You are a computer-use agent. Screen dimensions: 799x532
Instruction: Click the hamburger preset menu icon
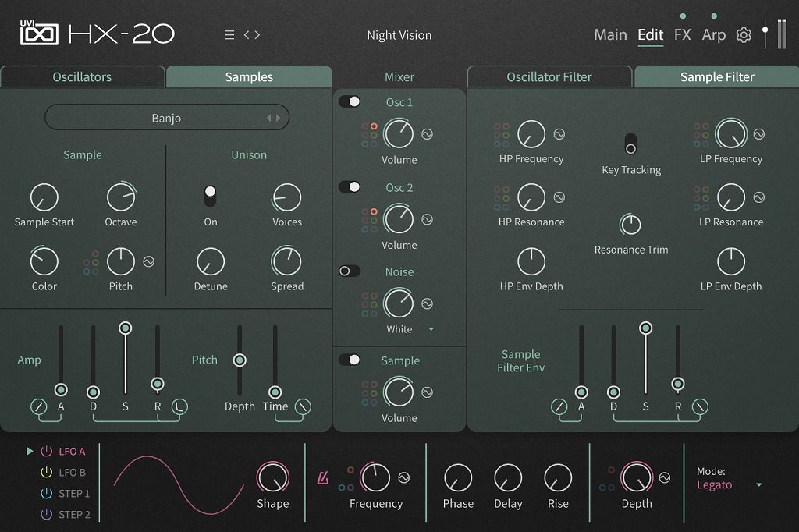[229, 35]
